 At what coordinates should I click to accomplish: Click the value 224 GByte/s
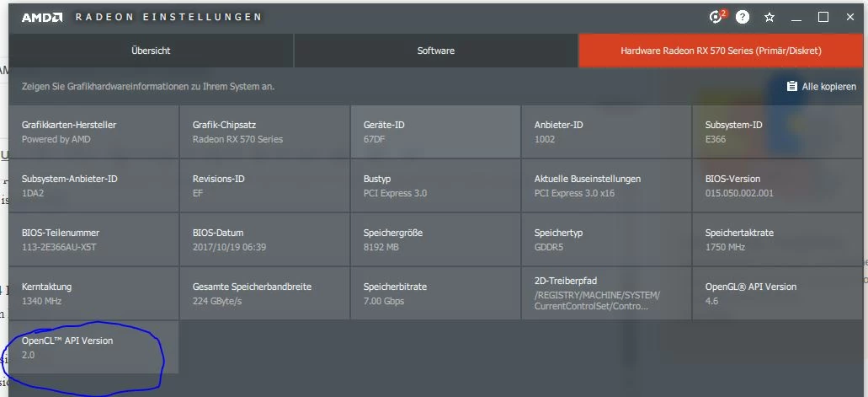217,302
